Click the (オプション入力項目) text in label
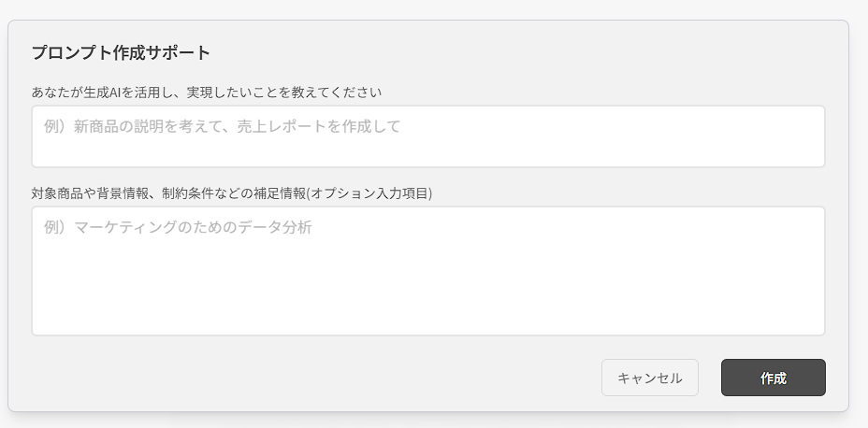868x428 pixels. [369, 193]
